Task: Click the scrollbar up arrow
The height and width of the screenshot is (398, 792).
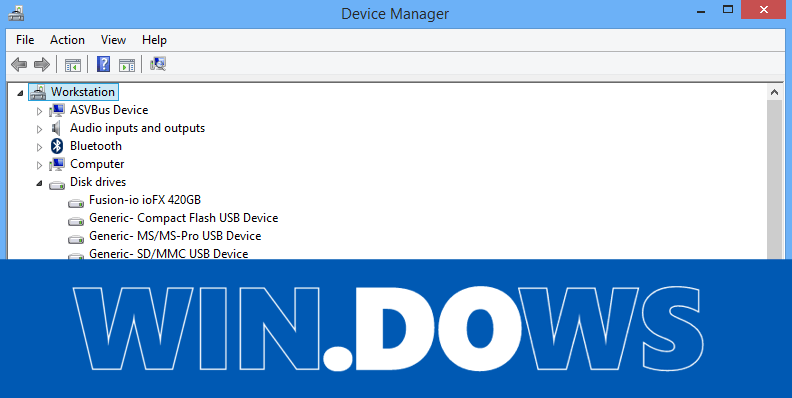Action: coord(774,92)
